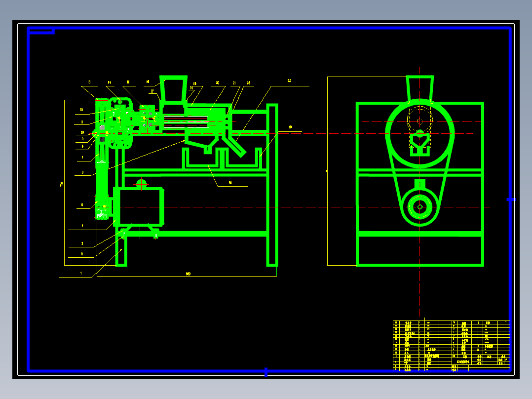Click the horizontal dimension text below the frame
The width and height of the screenshot is (532, 399).
point(189,274)
